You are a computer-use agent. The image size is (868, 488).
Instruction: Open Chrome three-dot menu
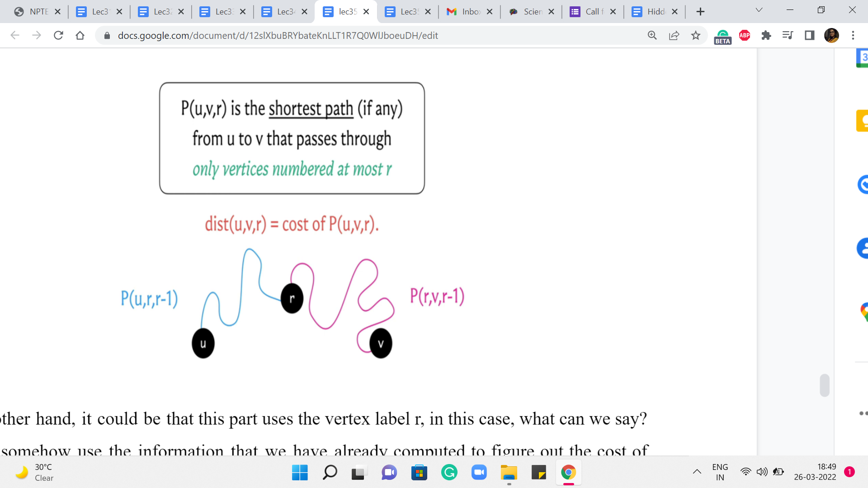(853, 35)
